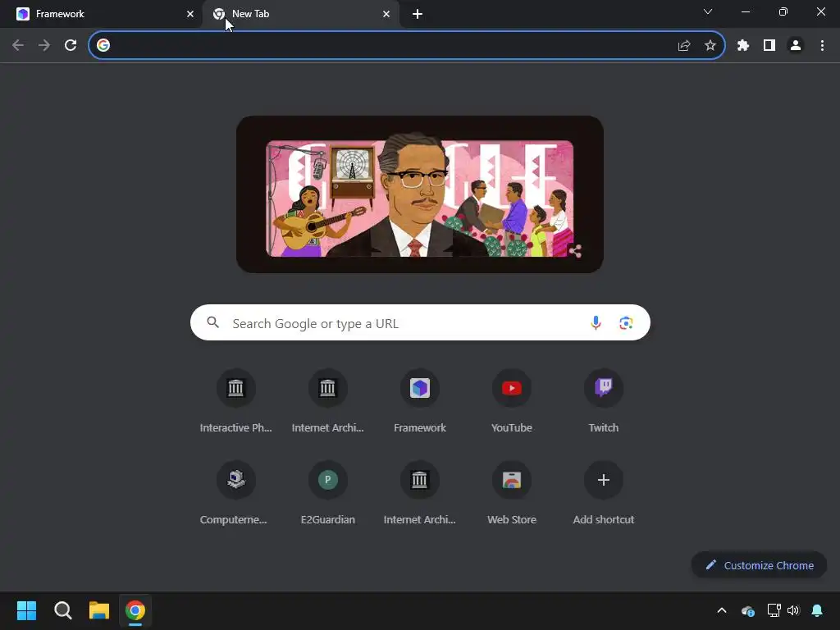The image size is (840, 630).
Task: Open the Extensions puzzle icon
Action: click(x=743, y=46)
